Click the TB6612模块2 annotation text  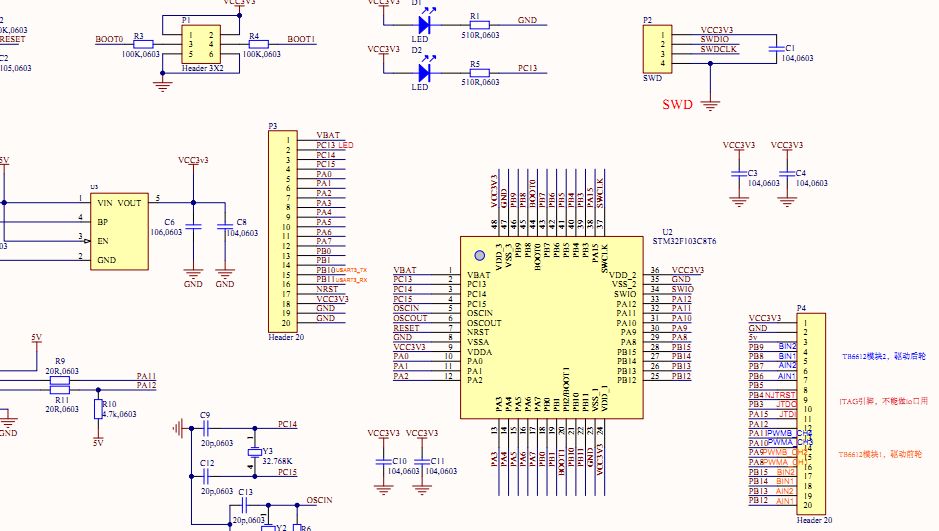coord(884,356)
